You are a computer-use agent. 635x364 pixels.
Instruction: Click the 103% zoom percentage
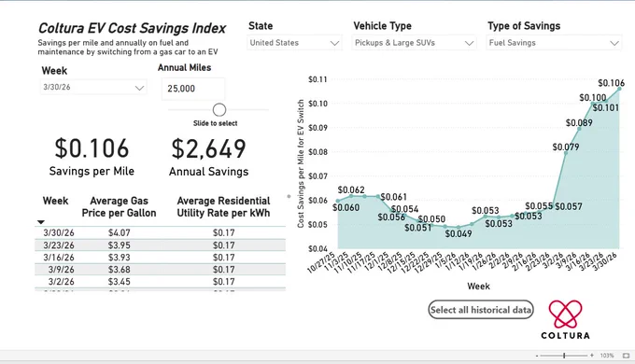tap(607, 356)
